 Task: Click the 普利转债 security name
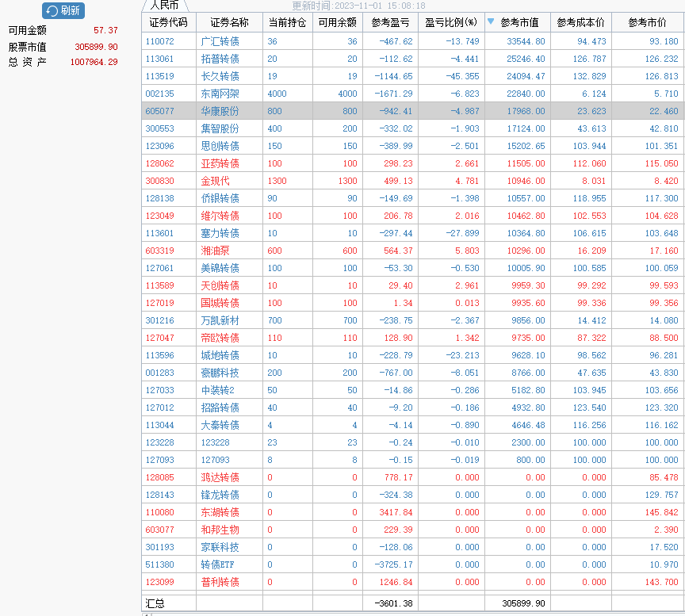tap(220, 582)
